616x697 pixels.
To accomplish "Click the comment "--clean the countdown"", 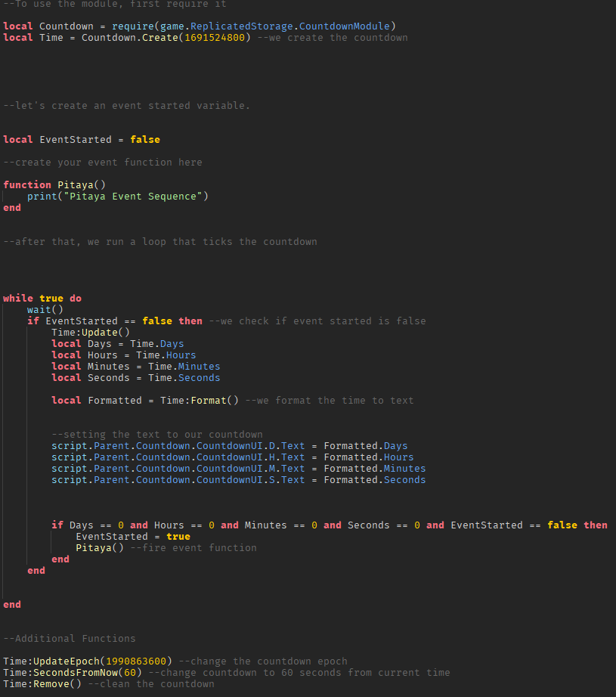I will point(151,684).
